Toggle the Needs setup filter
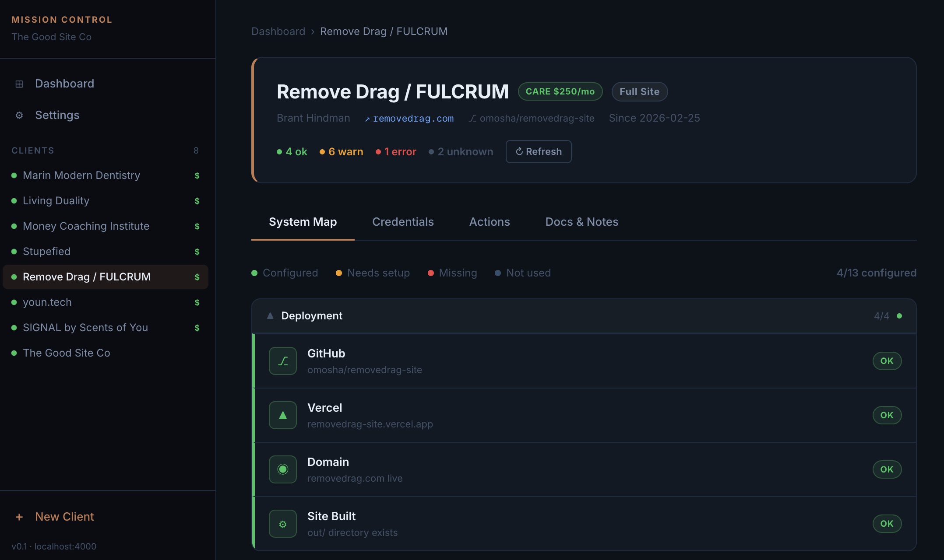This screenshot has width=944, height=560. [x=373, y=273]
